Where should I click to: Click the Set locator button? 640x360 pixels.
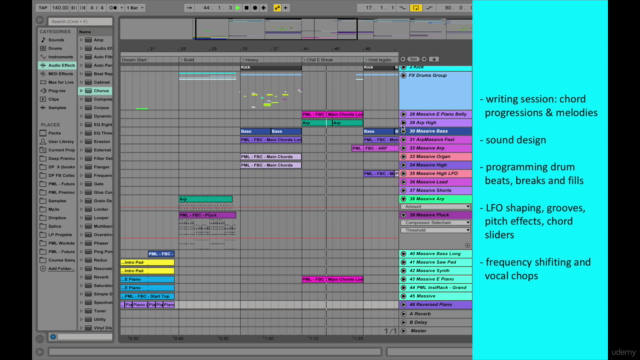413,59
